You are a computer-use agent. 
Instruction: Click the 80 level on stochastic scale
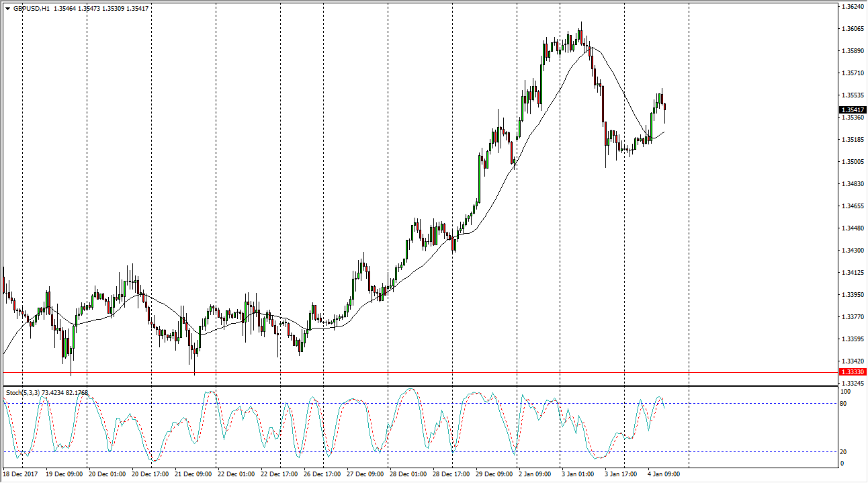tap(844, 404)
